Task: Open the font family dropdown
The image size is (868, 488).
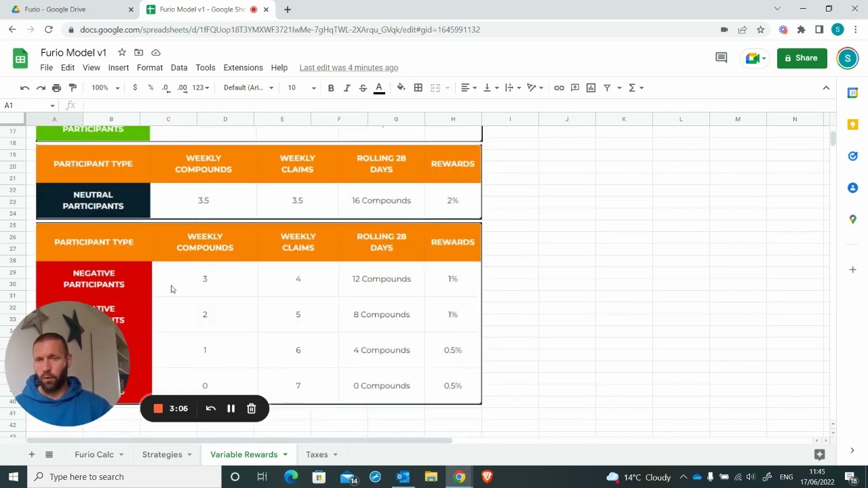Action: [x=248, y=87]
